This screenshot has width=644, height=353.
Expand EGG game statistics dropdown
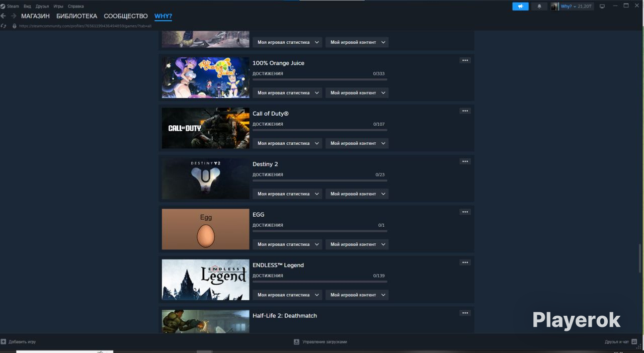[287, 244]
